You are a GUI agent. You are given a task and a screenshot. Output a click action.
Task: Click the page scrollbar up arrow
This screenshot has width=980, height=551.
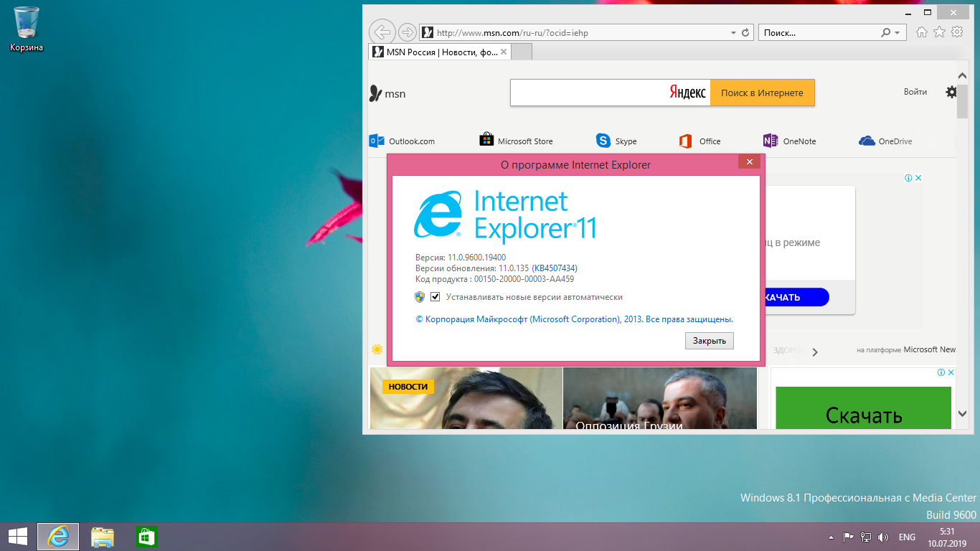tap(963, 76)
